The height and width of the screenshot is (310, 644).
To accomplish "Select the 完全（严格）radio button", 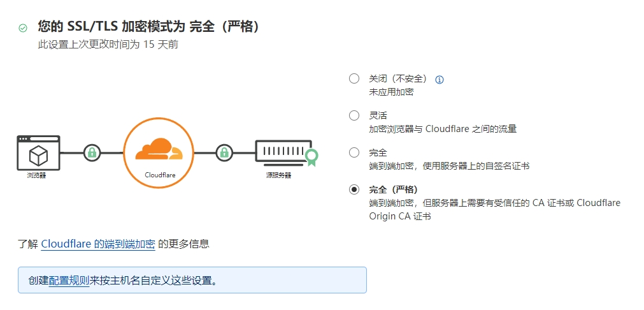I will (354, 189).
